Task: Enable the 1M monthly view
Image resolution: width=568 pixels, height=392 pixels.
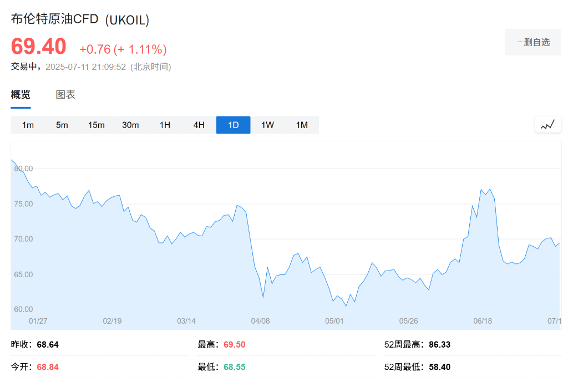Action: pos(302,125)
